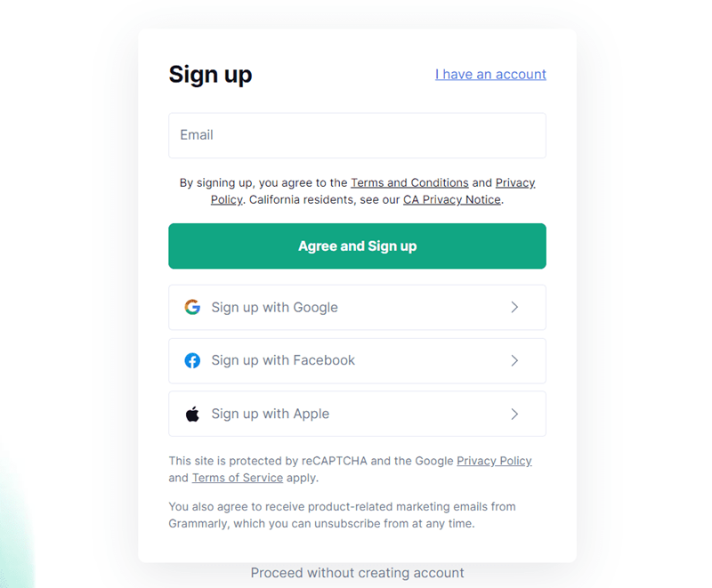This screenshot has height=588, width=712.
Task: Click the Apple logo icon
Action: [192, 414]
